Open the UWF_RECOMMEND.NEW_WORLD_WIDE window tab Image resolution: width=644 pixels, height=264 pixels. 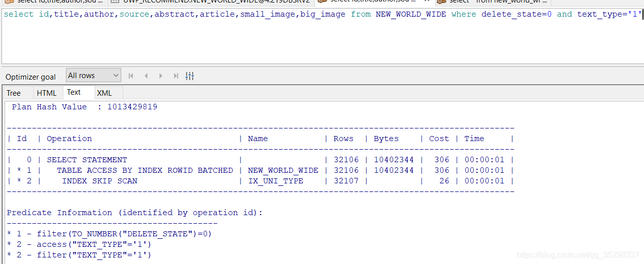pyautogui.click(x=210, y=2)
